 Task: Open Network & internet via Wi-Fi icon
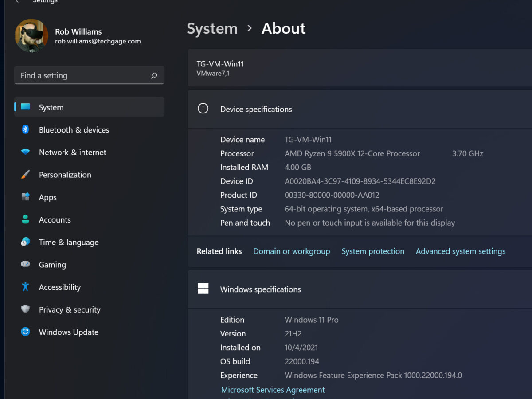pos(26,152)
